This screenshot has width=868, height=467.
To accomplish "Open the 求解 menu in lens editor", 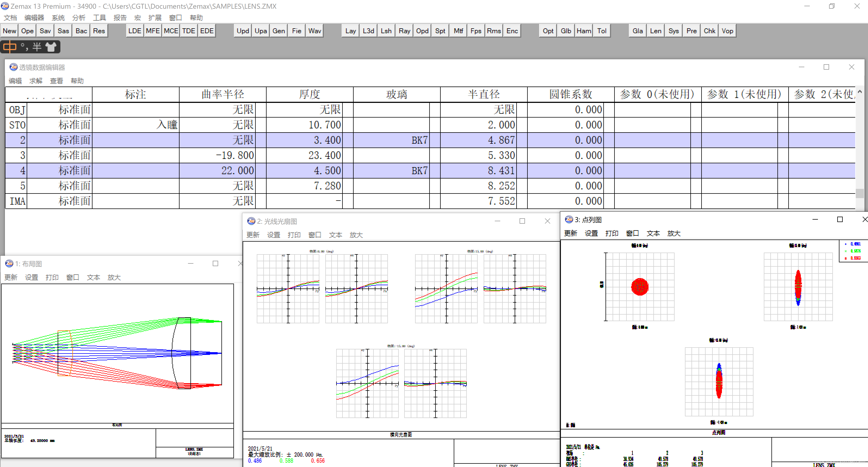I will pos(36,81).
